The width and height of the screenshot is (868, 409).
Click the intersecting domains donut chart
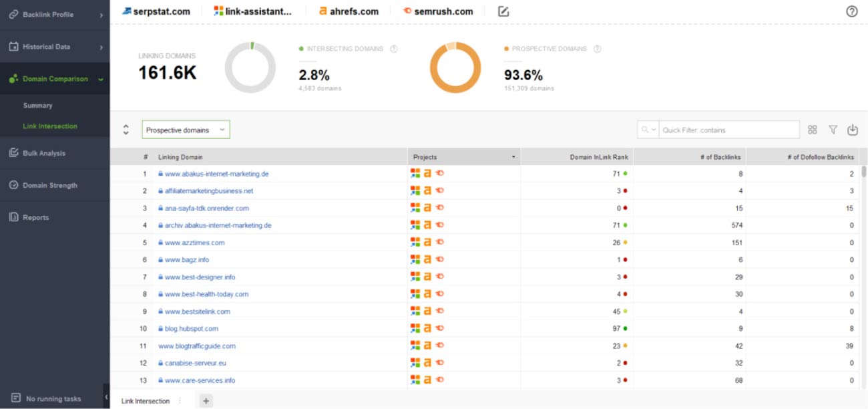(250, 67)
